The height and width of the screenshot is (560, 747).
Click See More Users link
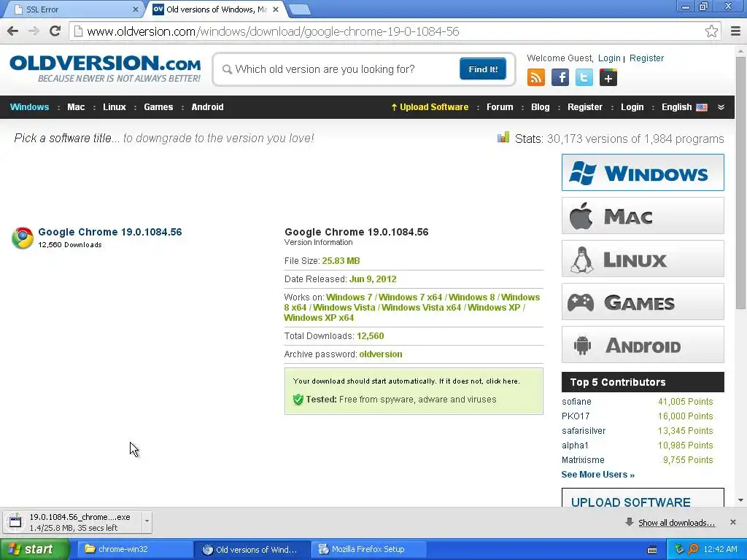click(x=598, y=474)
